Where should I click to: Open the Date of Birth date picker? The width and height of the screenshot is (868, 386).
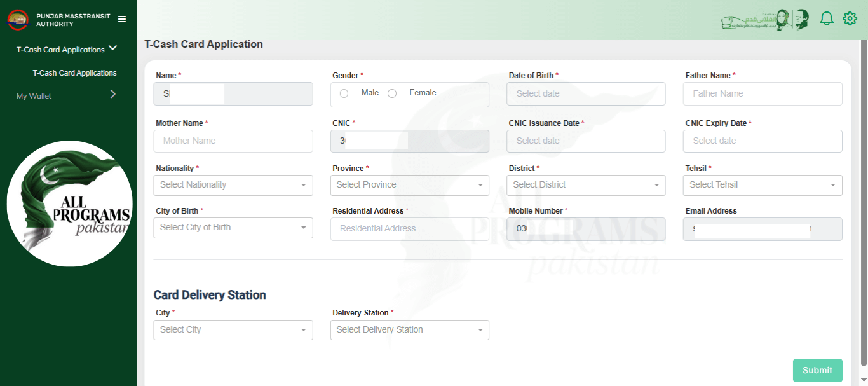point(585,93)
